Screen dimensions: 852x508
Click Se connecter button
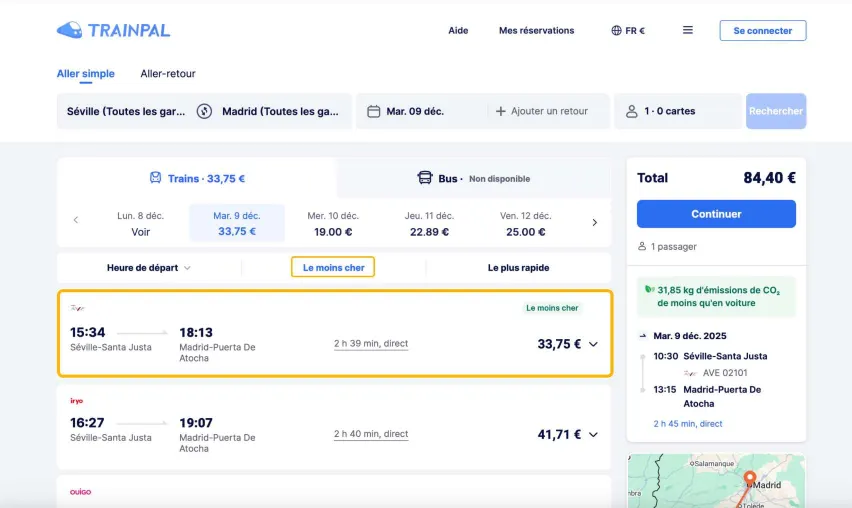point(763,30)
